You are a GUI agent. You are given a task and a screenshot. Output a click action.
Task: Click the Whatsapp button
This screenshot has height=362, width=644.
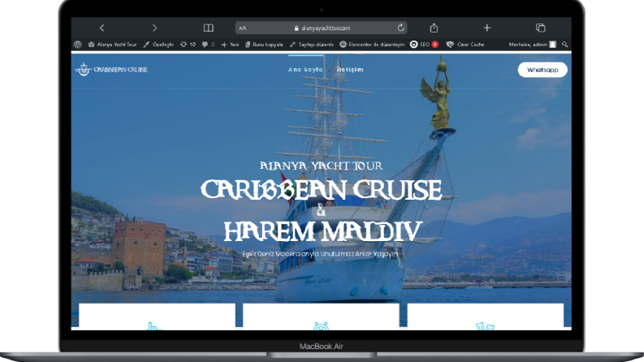click(542, 70)
